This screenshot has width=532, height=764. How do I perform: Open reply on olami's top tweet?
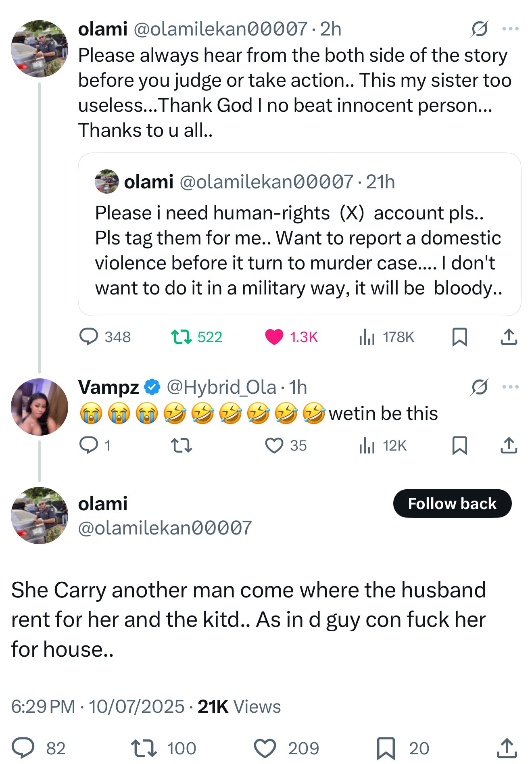[89, 337]
